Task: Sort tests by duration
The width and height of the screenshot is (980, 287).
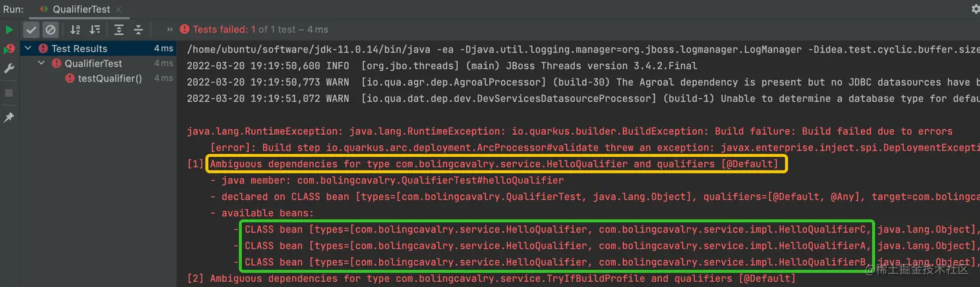Action: [95, 30]
